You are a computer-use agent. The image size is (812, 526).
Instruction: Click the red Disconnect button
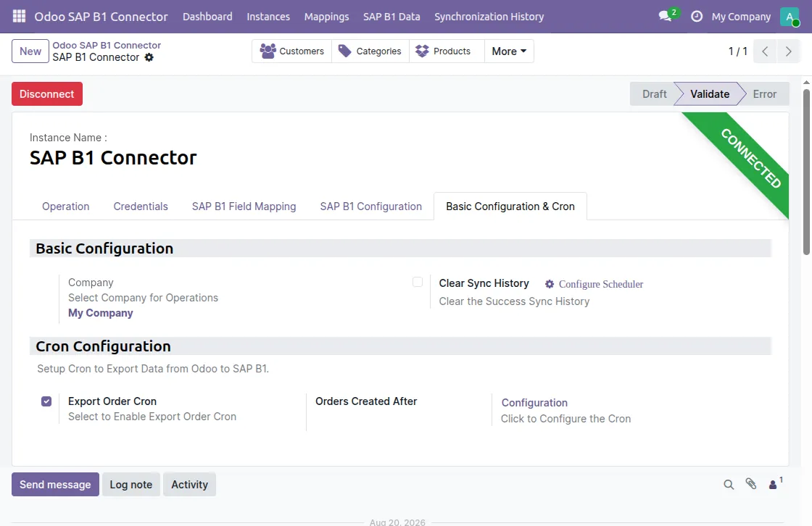(47, 93)
